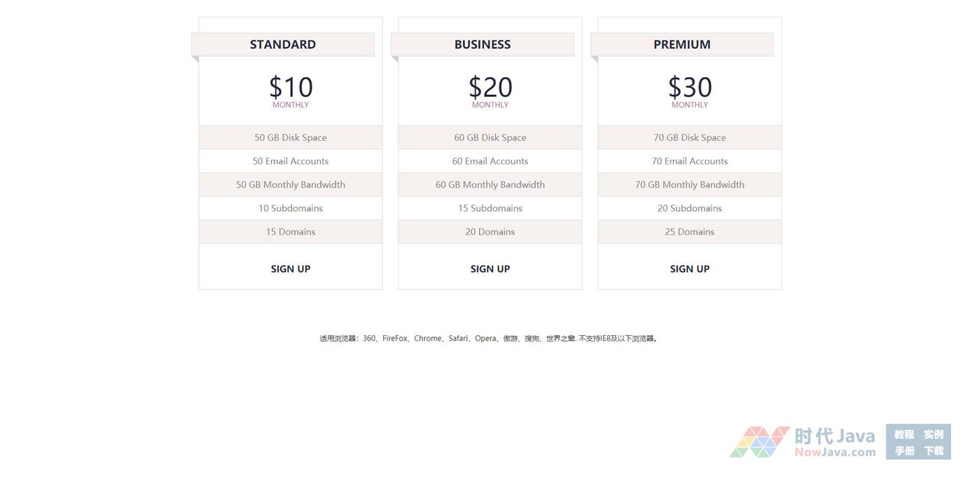Viewport: 980px width, 494px height.
Task: Click the $20 monthly price
Action: [x=490, y=88]
